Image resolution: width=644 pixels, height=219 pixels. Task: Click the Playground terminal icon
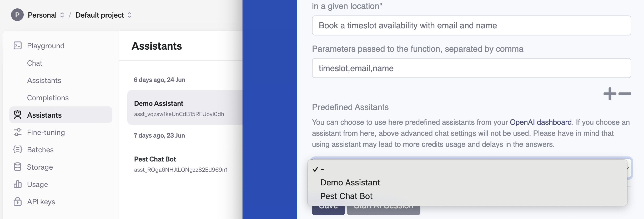[x=17, y=46]
